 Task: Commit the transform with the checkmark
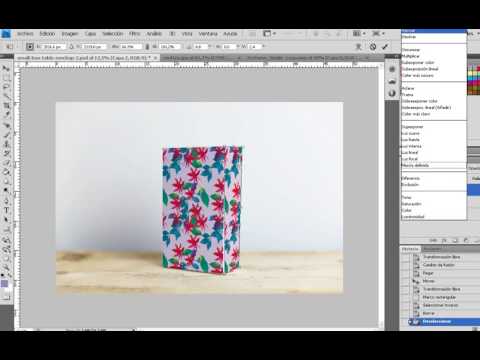click(x=385, y=47)
